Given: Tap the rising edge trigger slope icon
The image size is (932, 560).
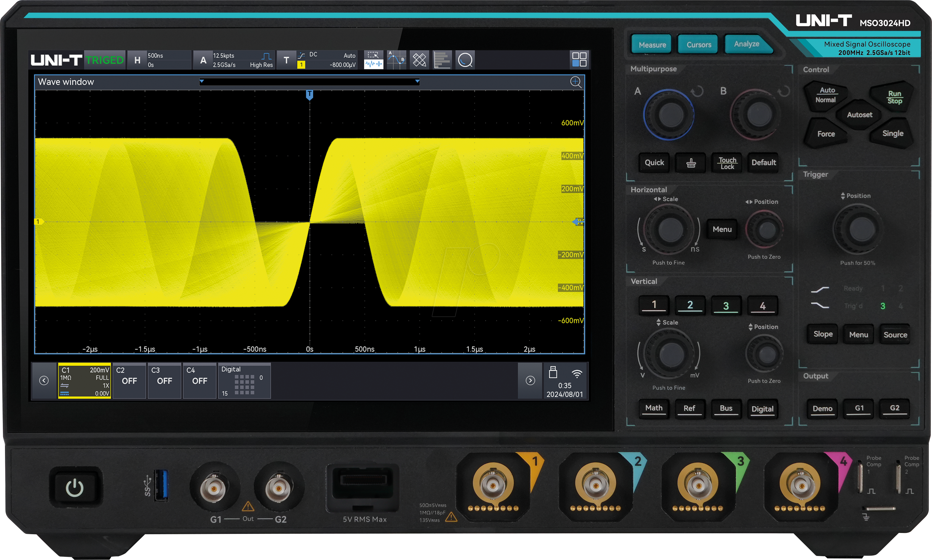Looking at the screenshot, I should click(301, 56).
